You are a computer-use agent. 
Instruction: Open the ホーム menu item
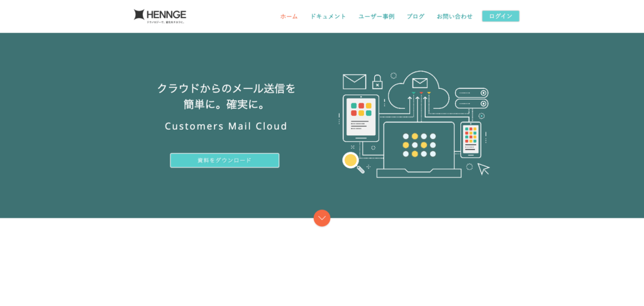289,16
